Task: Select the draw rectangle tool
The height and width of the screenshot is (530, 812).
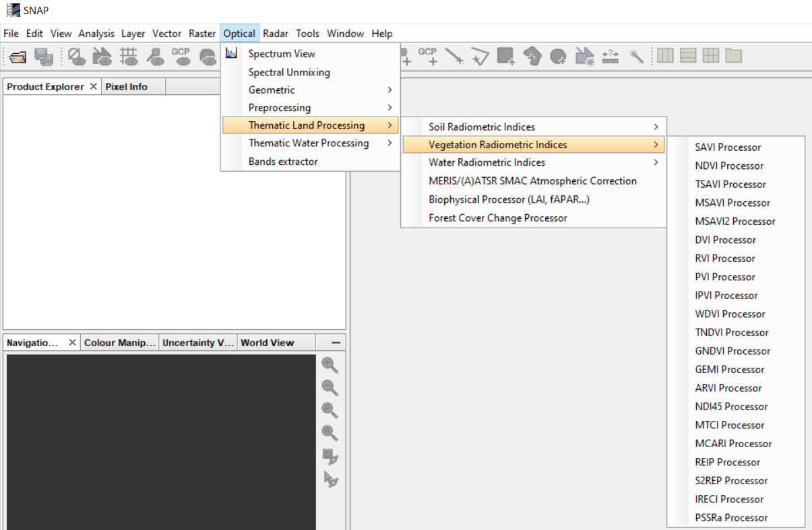Action: pos(505,57)
